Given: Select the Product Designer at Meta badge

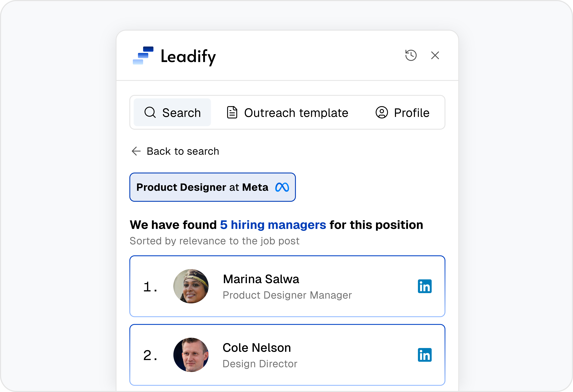Looking at the screenshot, I should [202, 187].
